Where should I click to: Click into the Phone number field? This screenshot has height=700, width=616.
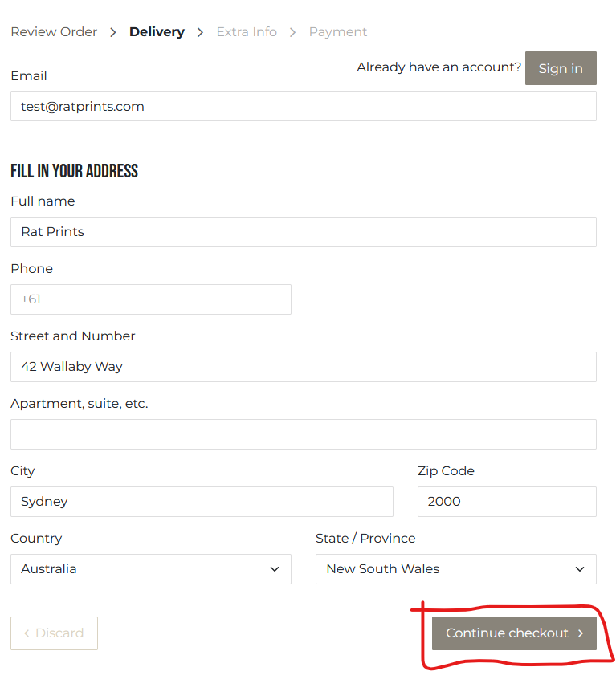[x=150, y=299]
